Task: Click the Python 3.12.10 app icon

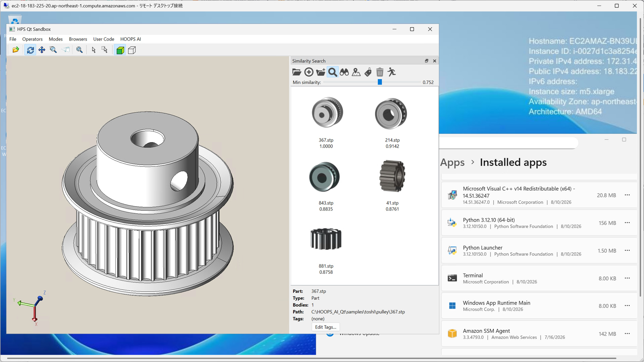Action: tap(452, 223)
